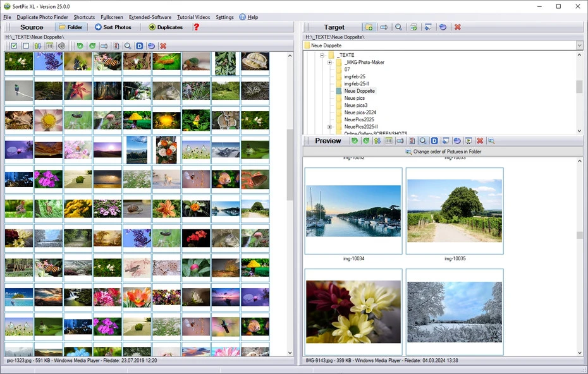Click the new folder icon in Target toolbar
The height and width of the screenshot is (374, 588).
pyautogui.click(x=369, y=27)
